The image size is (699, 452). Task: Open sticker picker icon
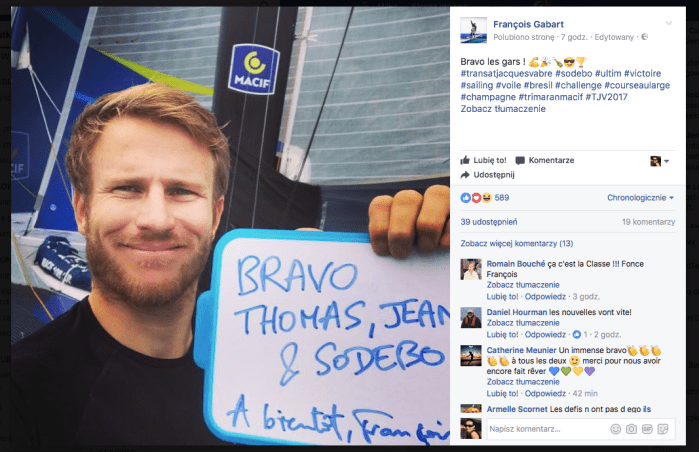point(663,429)
